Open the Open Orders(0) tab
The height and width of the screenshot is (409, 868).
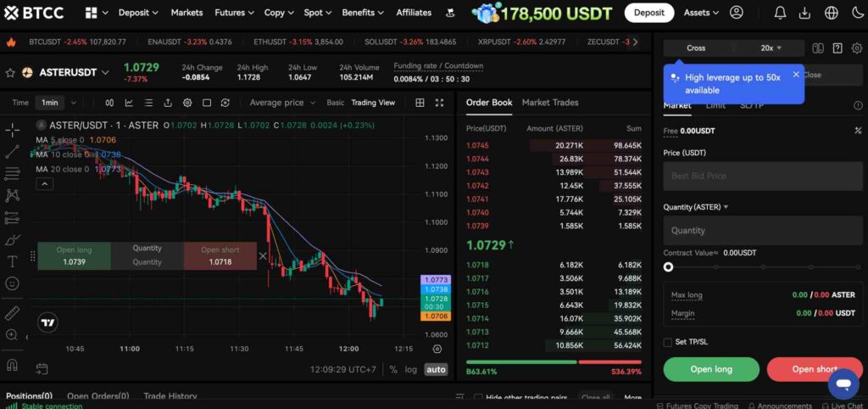coord(98,396)
